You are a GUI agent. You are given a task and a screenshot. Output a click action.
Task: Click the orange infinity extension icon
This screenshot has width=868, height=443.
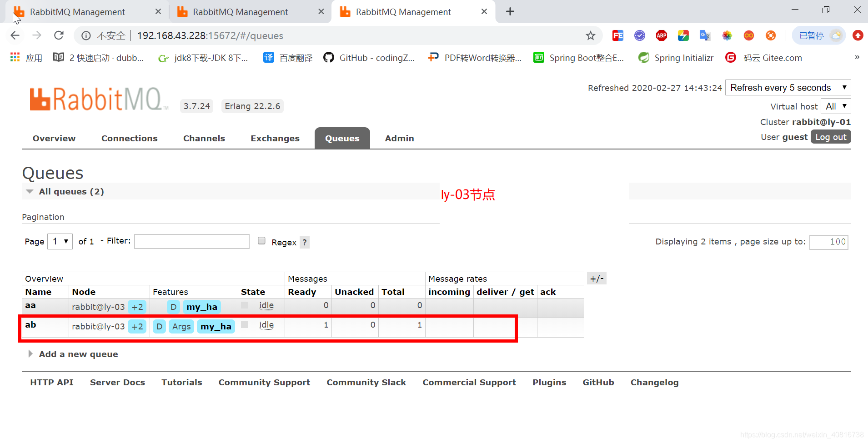[x=748, y=35]
